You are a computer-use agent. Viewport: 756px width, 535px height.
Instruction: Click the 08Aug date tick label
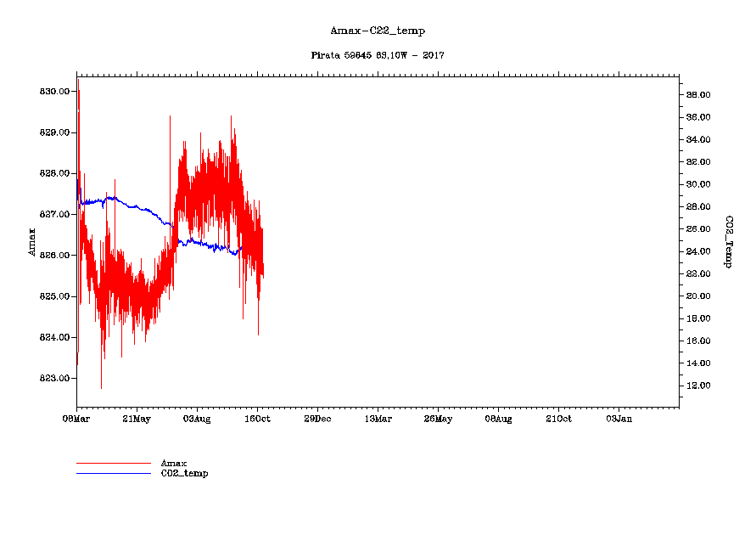[x=498, y=419]
